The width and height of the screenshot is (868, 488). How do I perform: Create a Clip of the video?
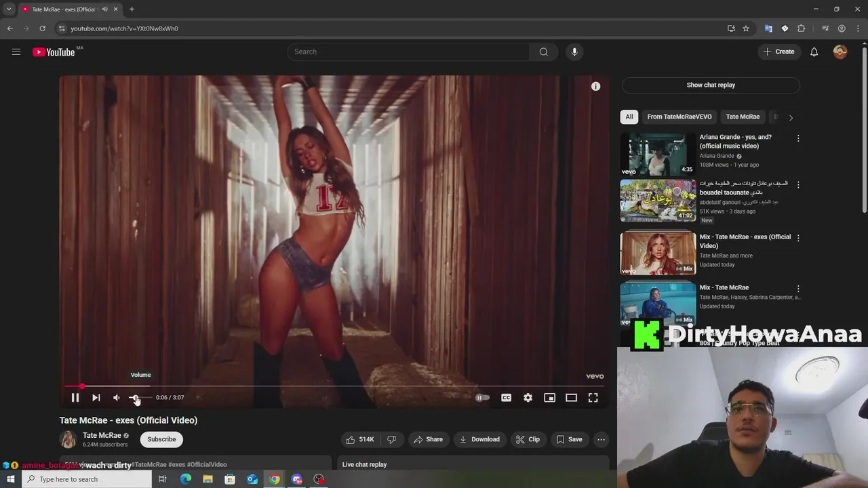(528, 439)
